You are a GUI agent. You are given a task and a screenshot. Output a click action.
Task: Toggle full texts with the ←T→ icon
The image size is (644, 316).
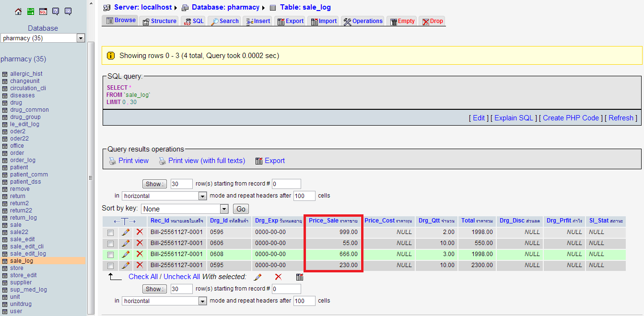pos(125,221)
